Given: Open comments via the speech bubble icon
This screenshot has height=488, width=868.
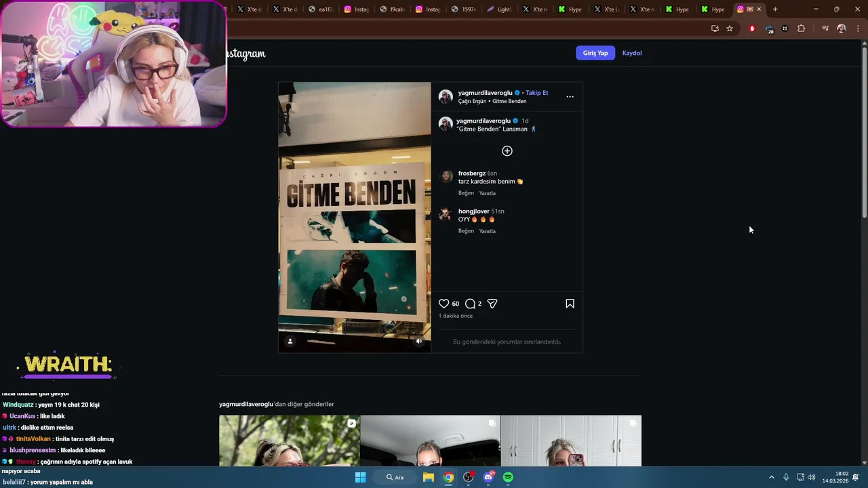Looking at the screenshot, I should coord(470,304).
